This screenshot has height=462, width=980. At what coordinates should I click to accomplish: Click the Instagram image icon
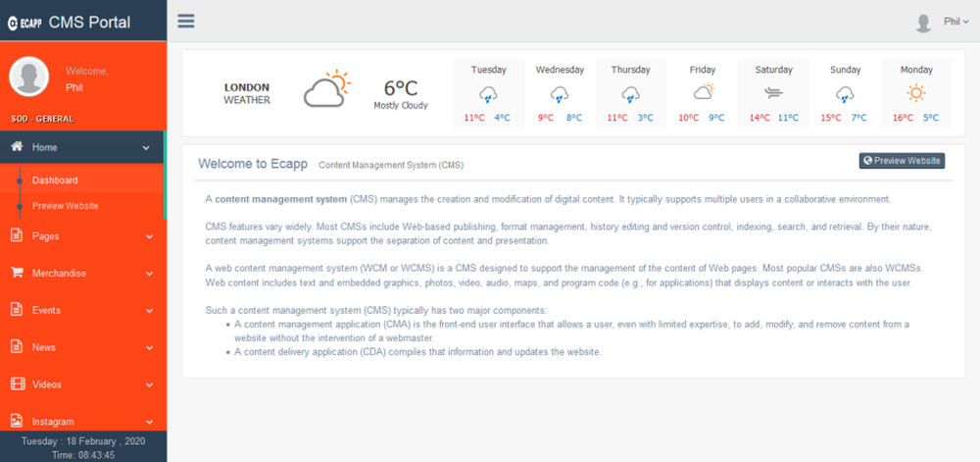point(17,421)
